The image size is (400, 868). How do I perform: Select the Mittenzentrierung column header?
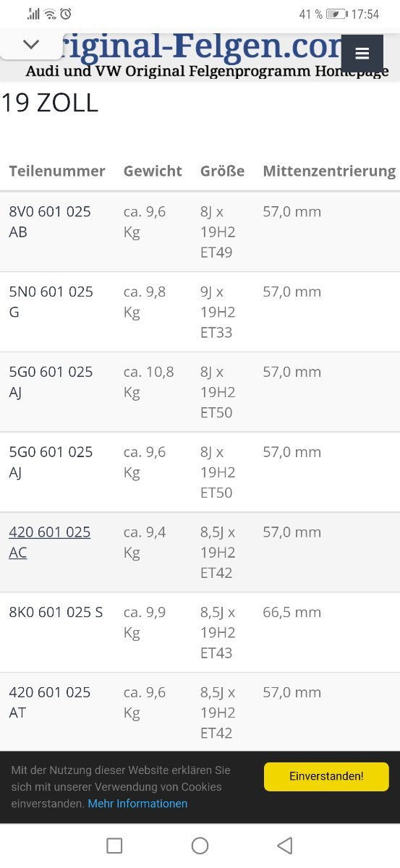pos(329,171)
